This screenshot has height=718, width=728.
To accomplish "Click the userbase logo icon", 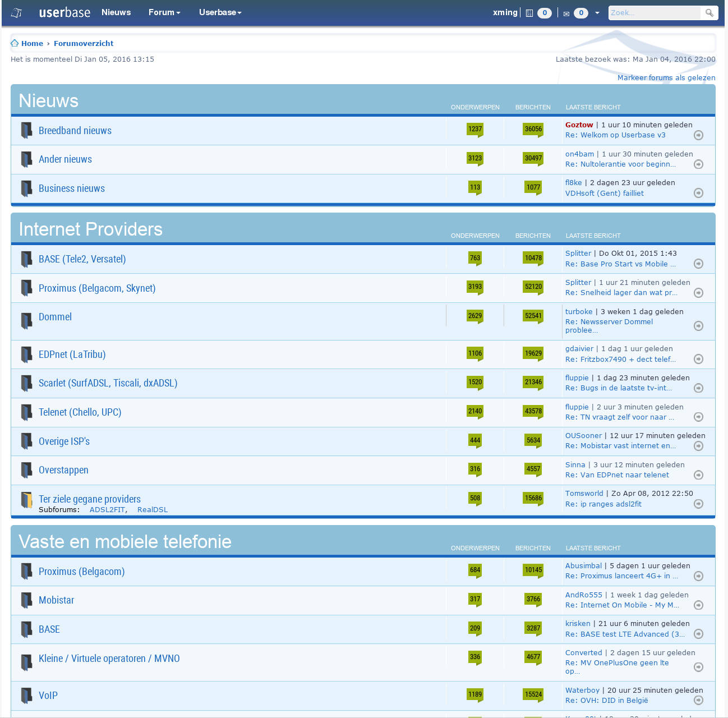I will pyautogui.click(x=17, y=12).
